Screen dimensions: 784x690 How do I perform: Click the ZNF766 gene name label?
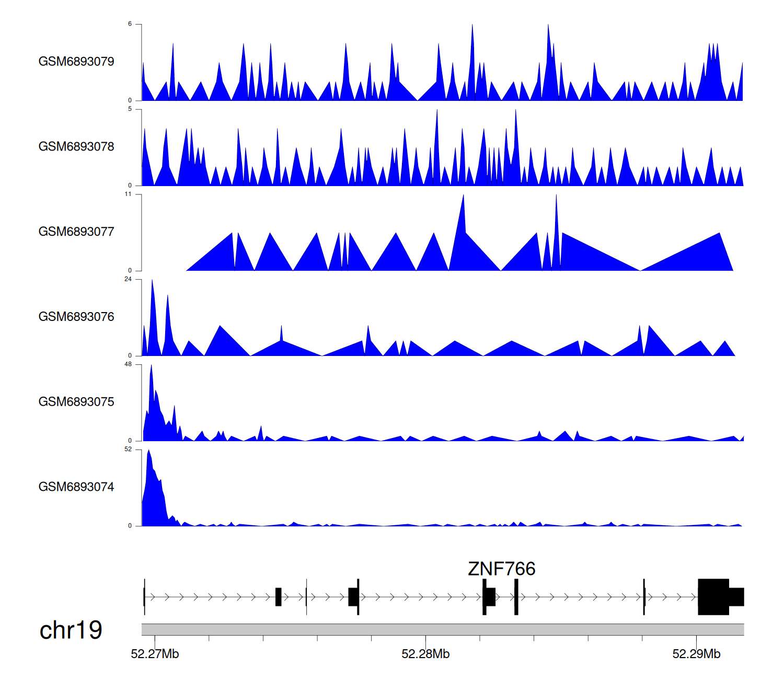(501, 569)
